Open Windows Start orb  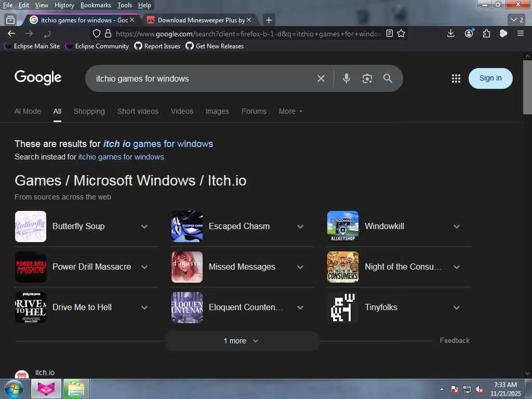[x=14, y=389]
